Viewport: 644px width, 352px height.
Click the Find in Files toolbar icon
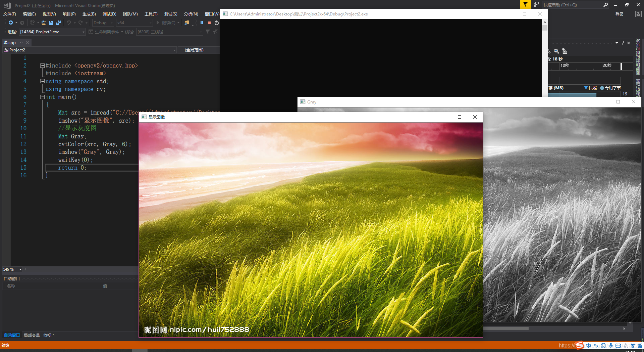[187, 23]
